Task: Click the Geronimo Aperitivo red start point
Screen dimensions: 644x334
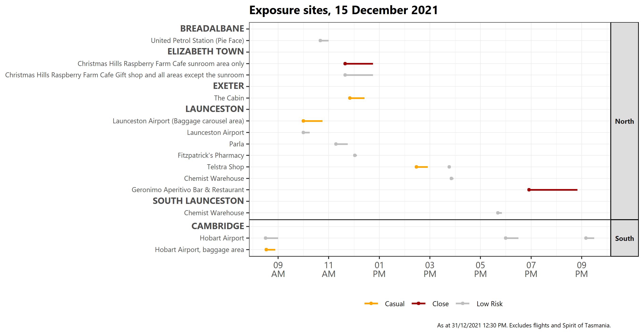Action: pyautogui.click(x=529, y=190)
